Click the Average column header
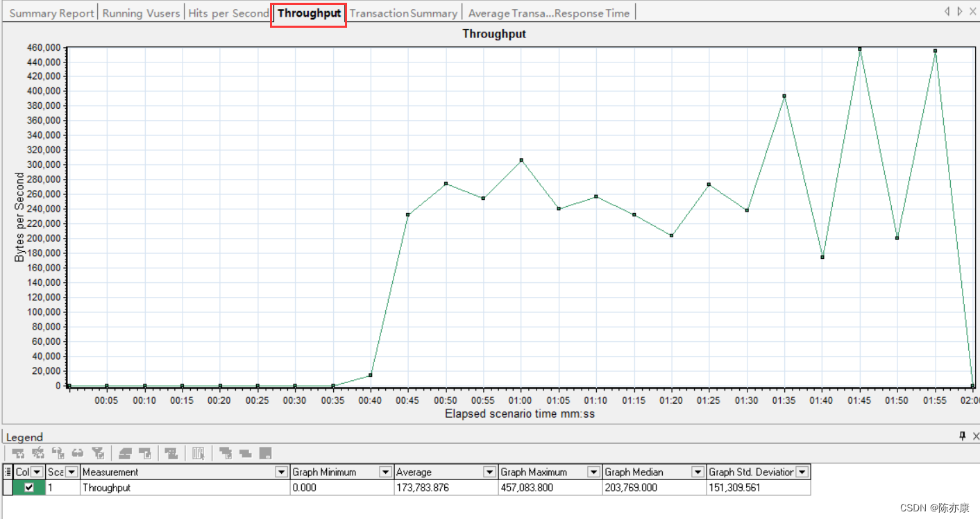This screenshot has width=980, height=519. (446, 472)
